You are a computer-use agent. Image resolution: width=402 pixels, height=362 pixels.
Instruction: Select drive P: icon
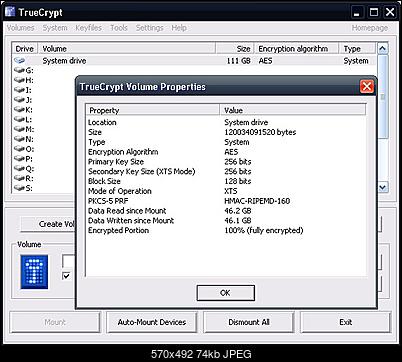coord(19,159)
